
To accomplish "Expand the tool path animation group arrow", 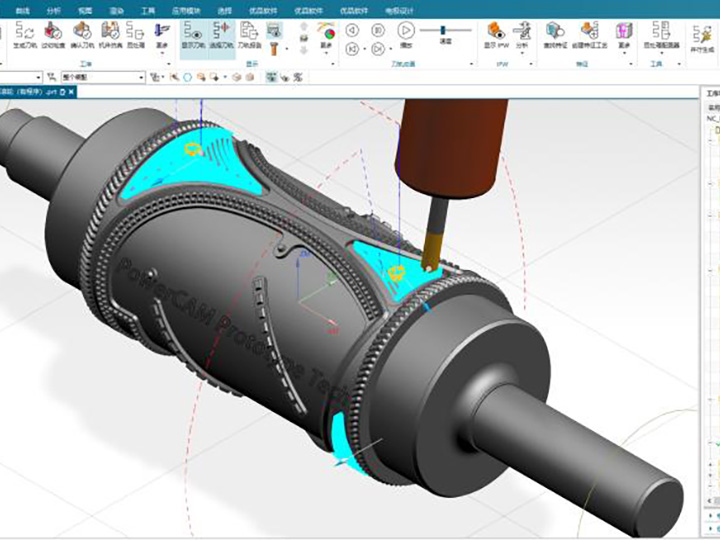I will point(472,64).
